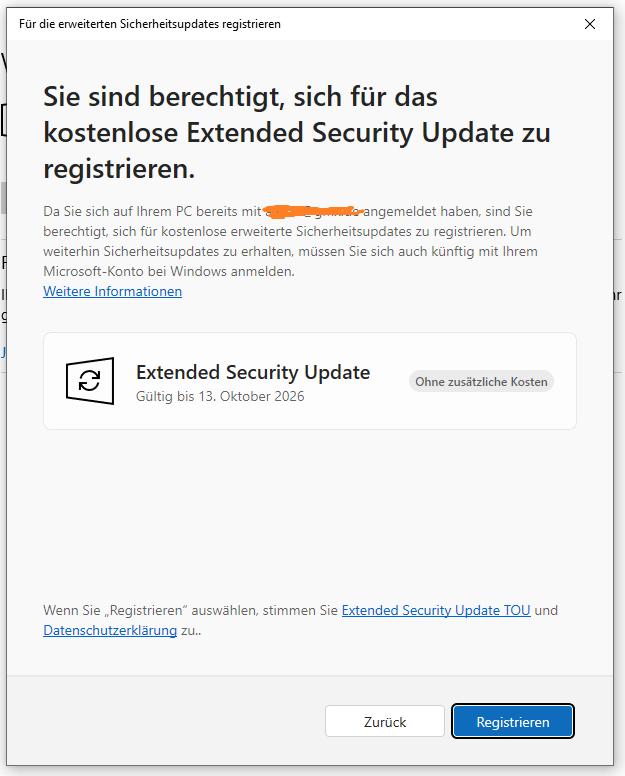This screenshot has width=625, height=776.
Task: Click the Ohne zusätzliche Kosten badge
Action: click(481, 382)
